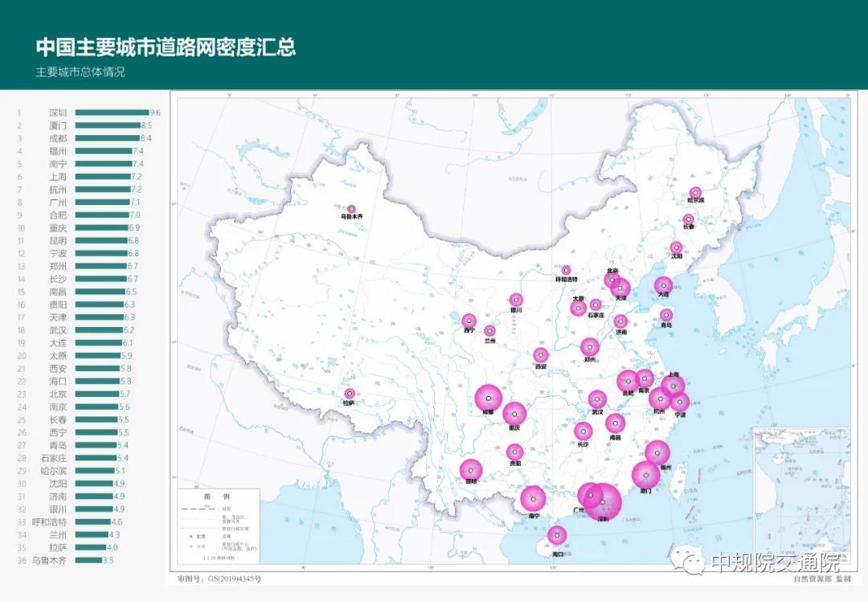The image size is (868, 601).
Task: Click the Urumqi (乌鲁木齐) map marker
Action: pos(351,209)
